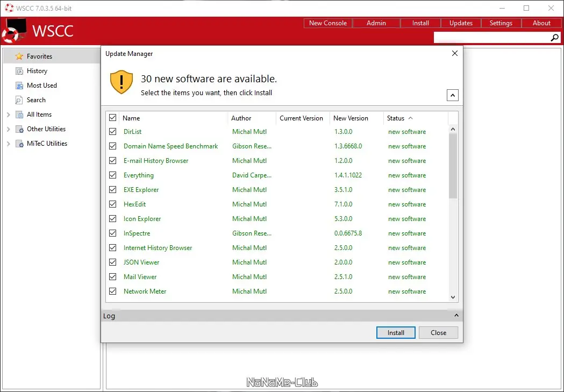564x392 pixels.
Task: Sort list by Name column header
Action: pos(173,118)
